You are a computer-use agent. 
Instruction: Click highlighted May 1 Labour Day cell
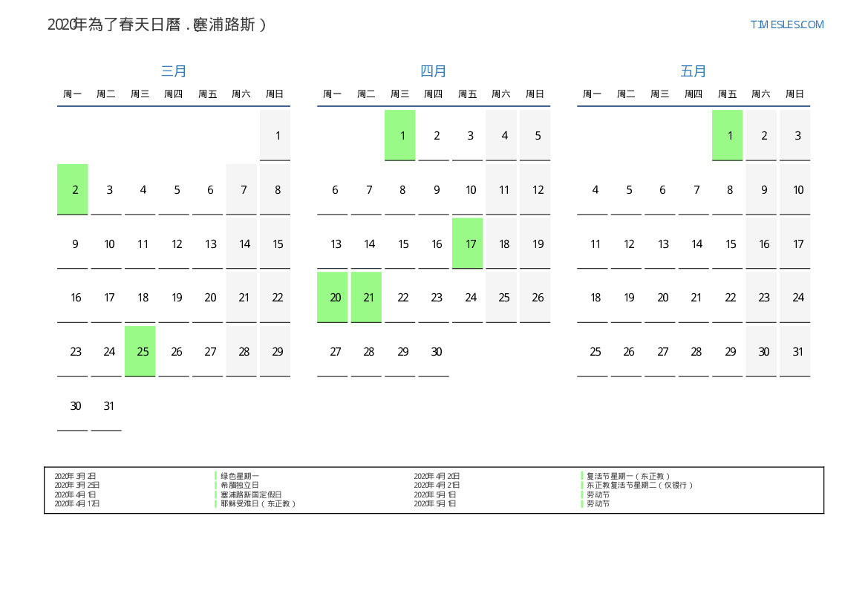pos(728,135)
